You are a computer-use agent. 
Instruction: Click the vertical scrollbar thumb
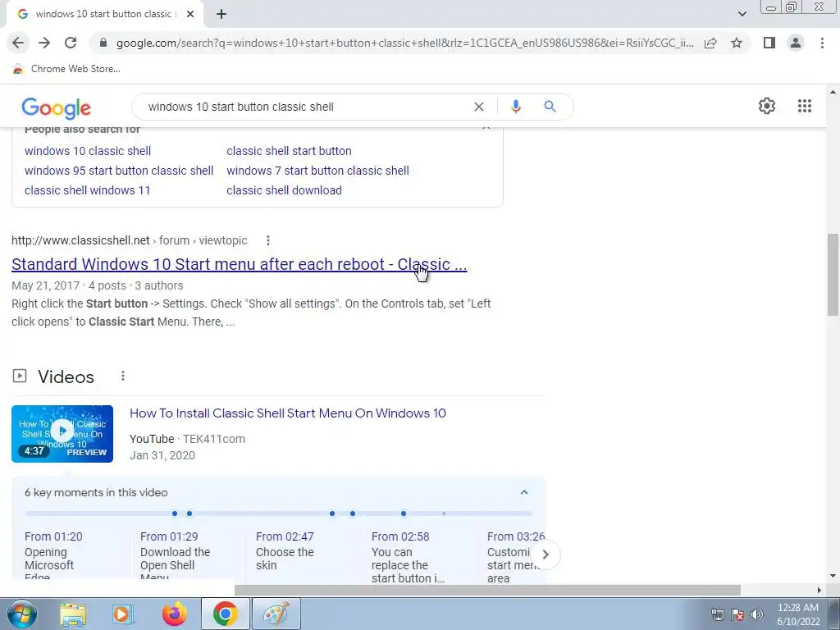pos(833,275)
